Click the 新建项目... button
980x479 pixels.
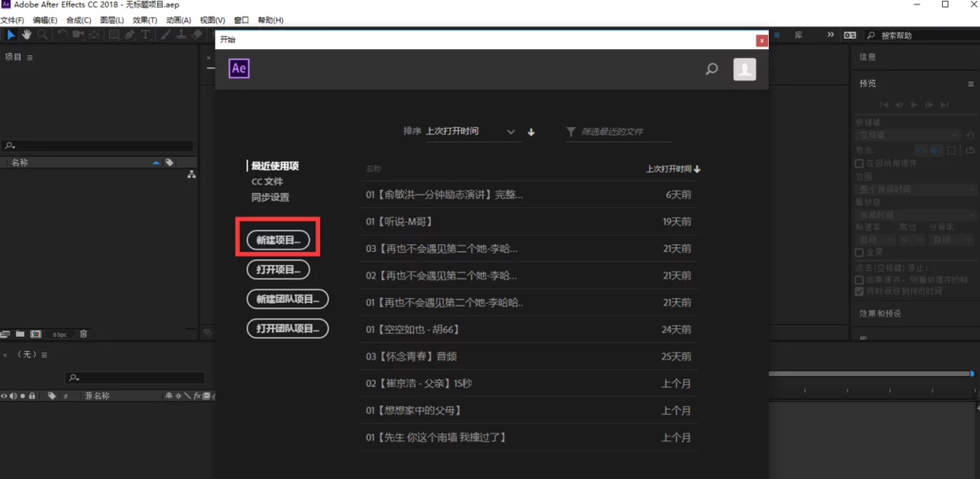[278, 239]
